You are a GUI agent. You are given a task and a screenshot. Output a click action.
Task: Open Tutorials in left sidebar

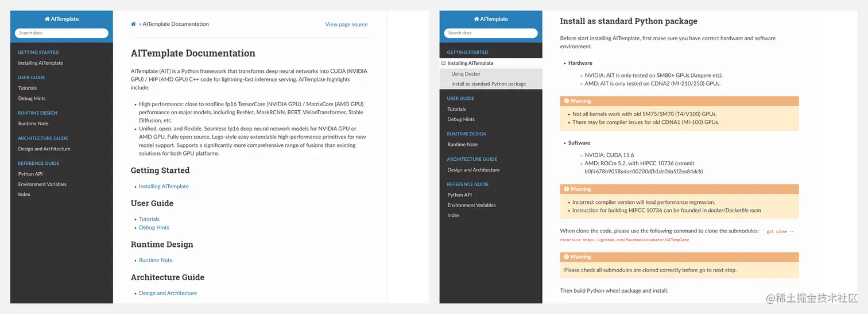tap(28, 88)
